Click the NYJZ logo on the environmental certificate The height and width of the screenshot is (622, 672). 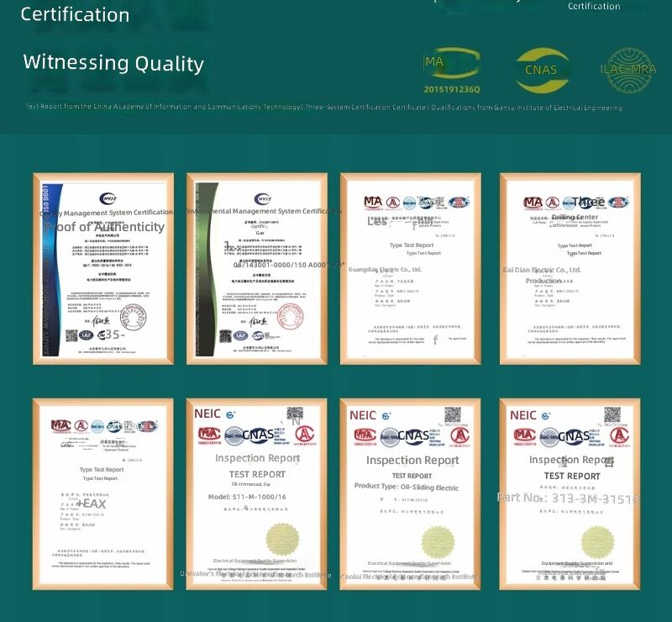pyautogui.click(x=262, y=199)
